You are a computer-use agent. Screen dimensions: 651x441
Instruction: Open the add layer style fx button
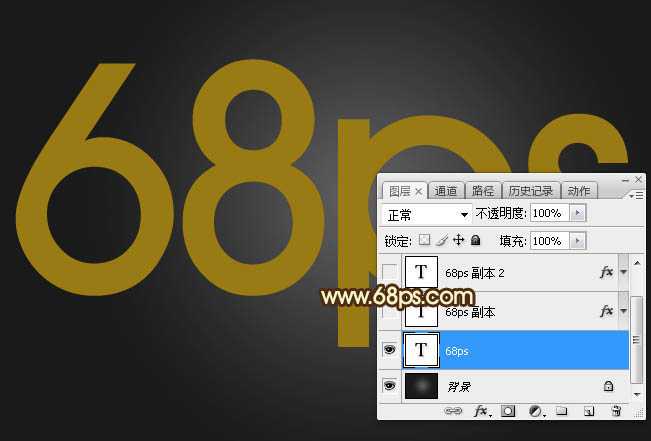pyautogui.click(x=481, y=410)
